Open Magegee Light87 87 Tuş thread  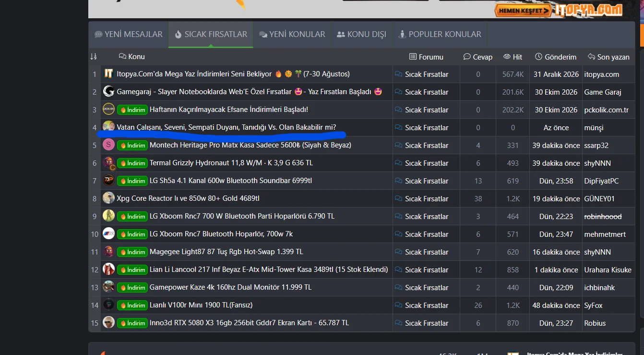click(227, 252)
